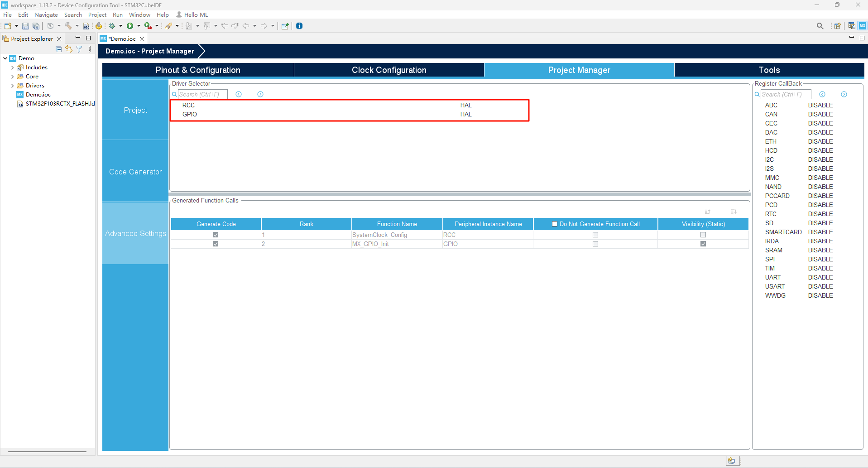Click the Build hammer icon
This screenshot has width=868, height=468.
point(68,26)
